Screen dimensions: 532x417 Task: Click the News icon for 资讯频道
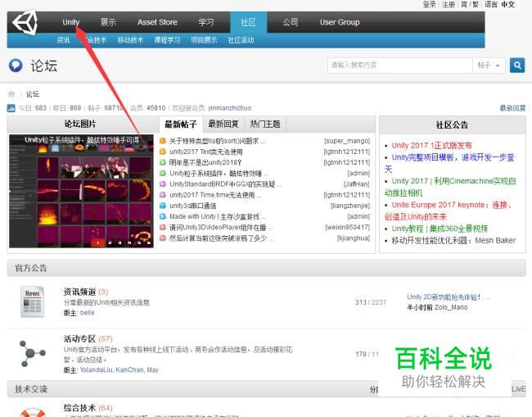(x=32, y=301)
